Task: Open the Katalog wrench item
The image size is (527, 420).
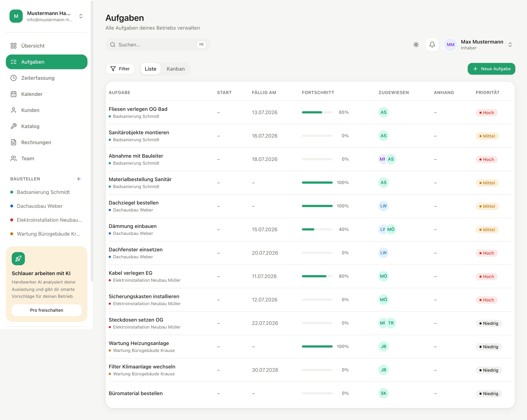Action: pos(46,126)
